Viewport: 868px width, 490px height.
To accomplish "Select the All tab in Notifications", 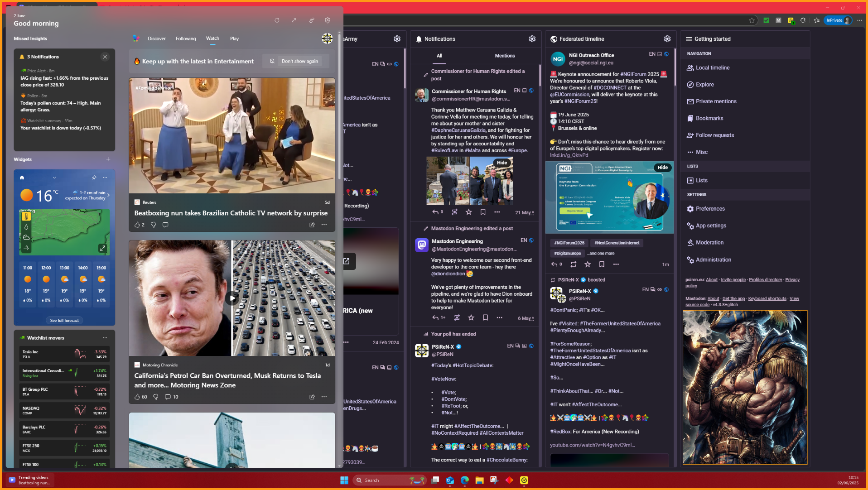I will point(439,56).
